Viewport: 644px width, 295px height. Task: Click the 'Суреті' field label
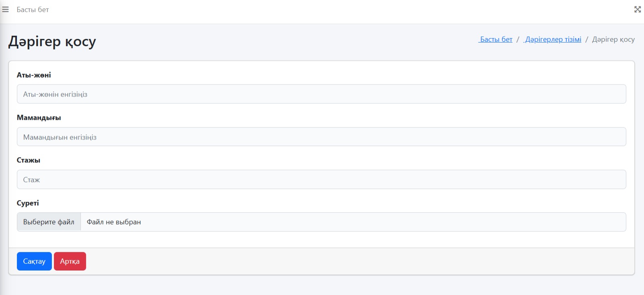[28, 203]
